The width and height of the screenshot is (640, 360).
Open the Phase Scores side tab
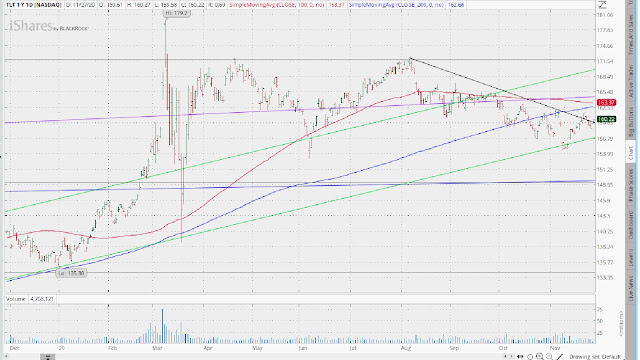pos(631,184)
